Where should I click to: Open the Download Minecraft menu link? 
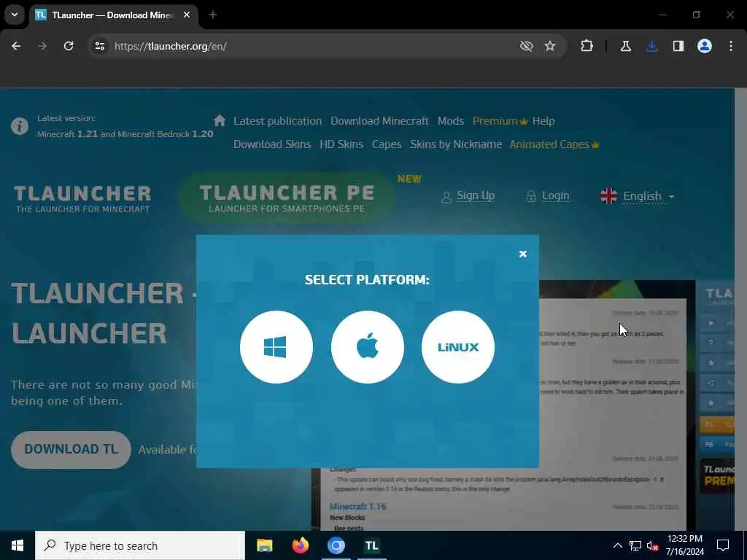click(x=379, y=121)
